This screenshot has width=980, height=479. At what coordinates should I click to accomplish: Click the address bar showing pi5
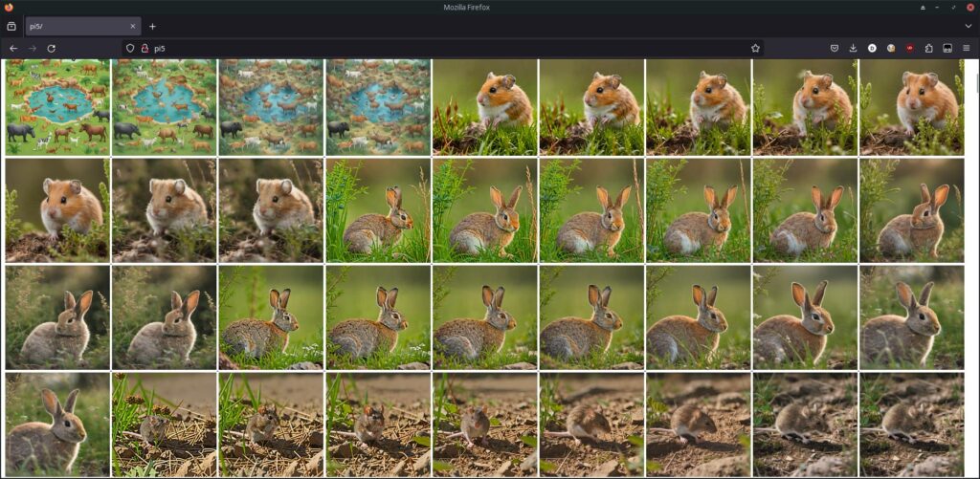tap(431, 48)
